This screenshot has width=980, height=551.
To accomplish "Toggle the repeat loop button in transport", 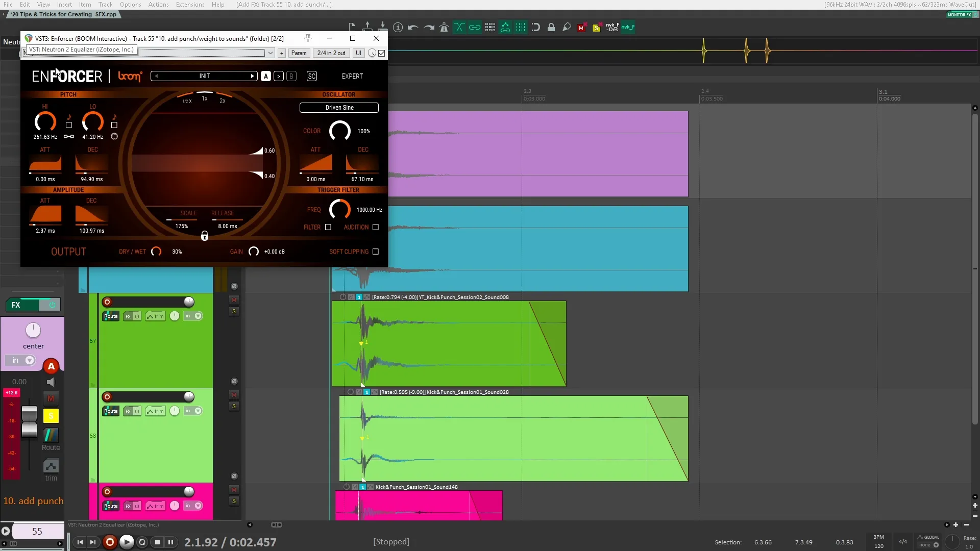I will tap(142, 542).
